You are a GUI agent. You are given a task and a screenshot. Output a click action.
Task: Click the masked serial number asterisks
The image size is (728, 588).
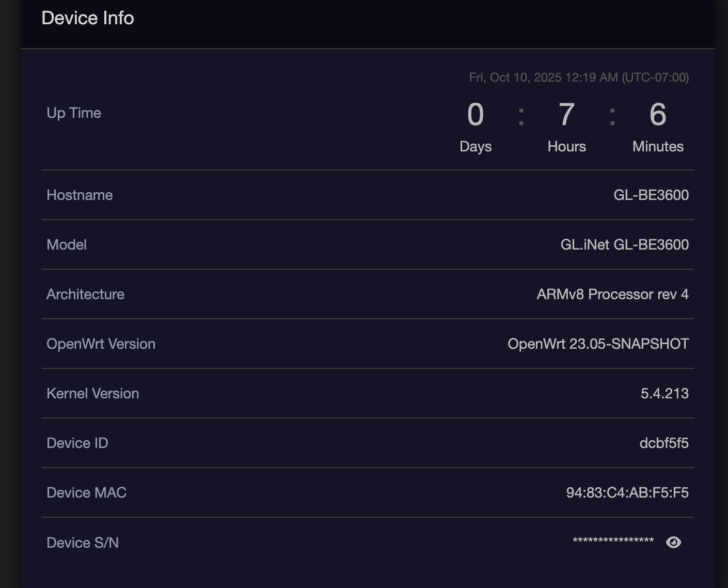coord(613,541)
